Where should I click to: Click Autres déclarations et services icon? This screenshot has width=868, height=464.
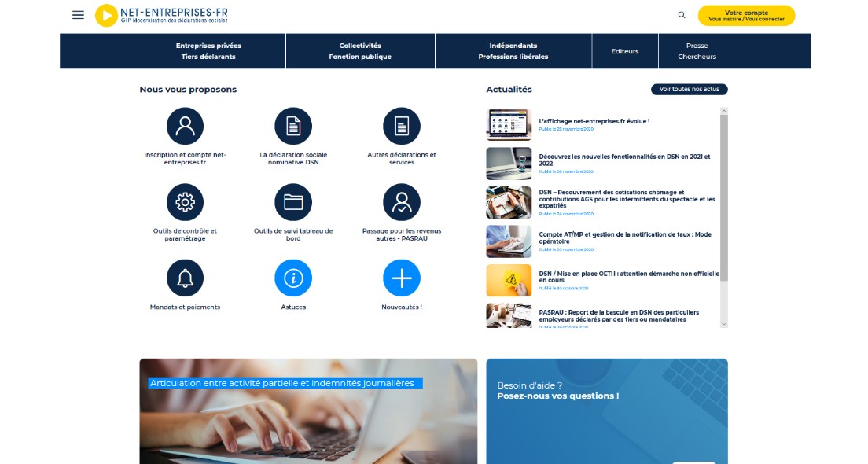[402, 127]
